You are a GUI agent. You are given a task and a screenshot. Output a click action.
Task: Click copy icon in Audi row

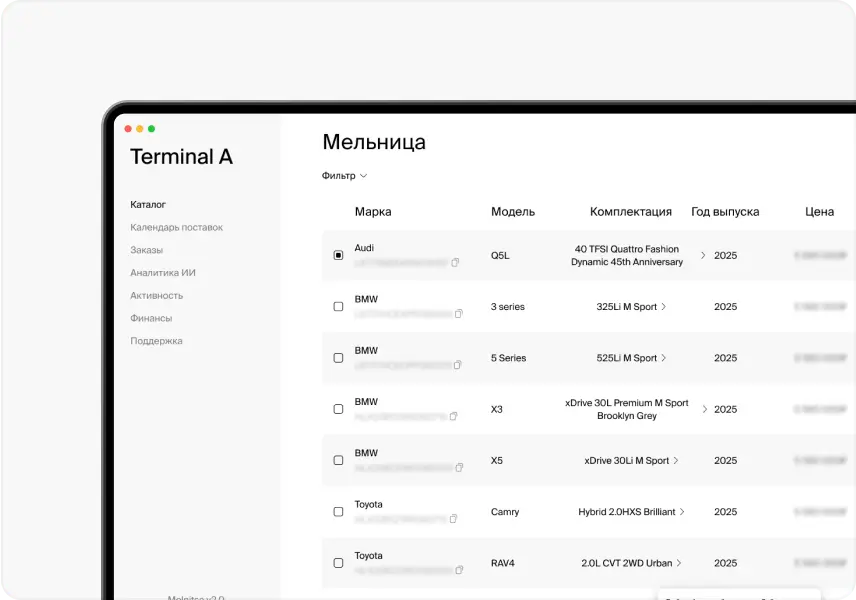click(455, 263)
